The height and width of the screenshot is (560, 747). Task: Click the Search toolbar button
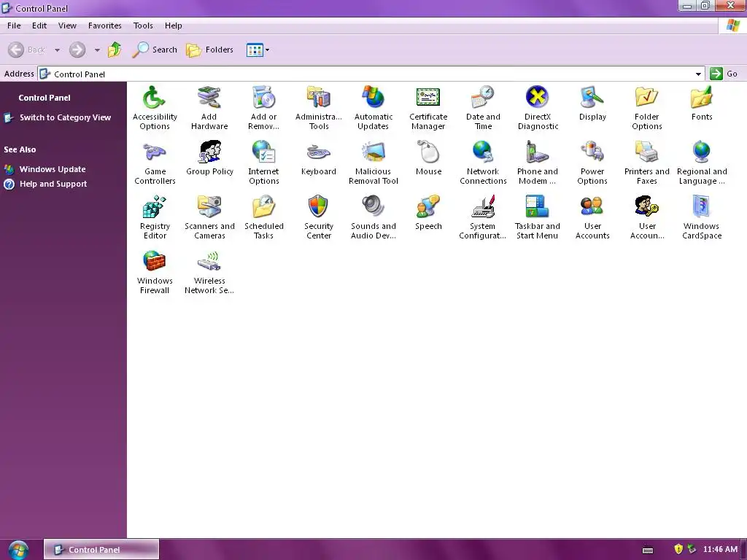click(155, 50)
